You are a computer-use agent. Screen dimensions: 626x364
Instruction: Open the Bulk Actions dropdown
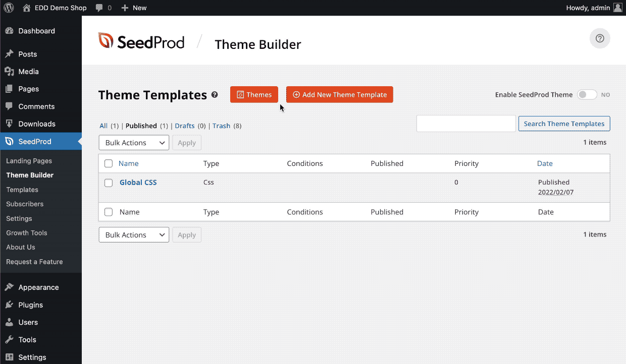pyautogui.click(x=133, y=142)
